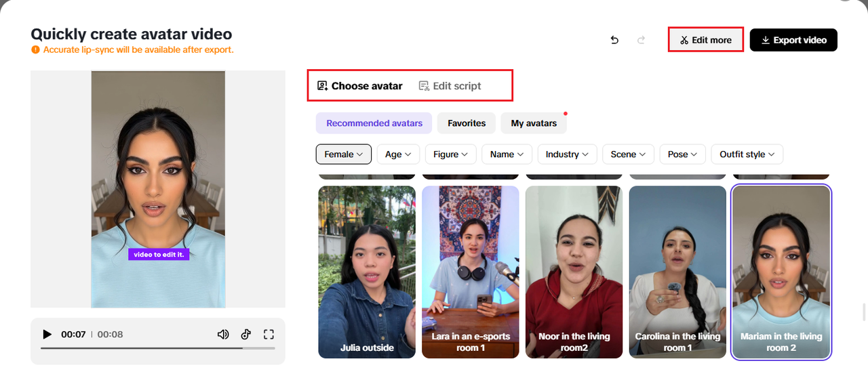Choose Julia outside avatar thumbnail
The image size is (868, 380).
[367, 271]
